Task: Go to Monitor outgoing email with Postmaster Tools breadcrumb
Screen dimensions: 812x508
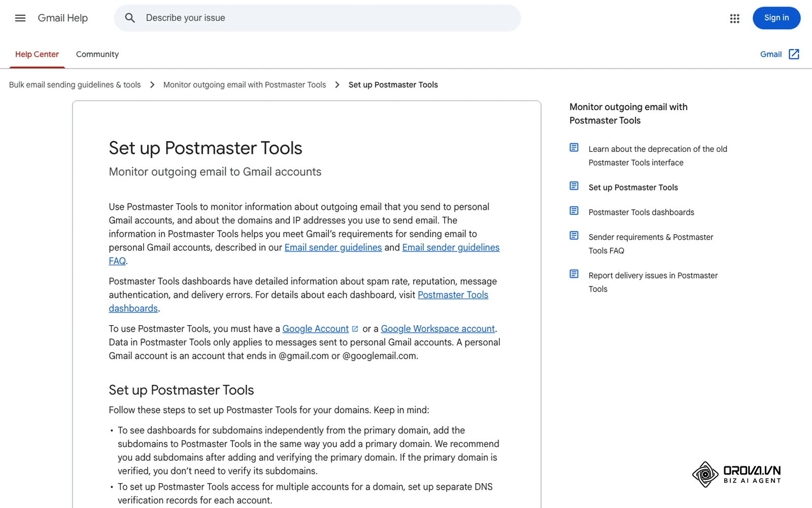Action: point(245,85)
